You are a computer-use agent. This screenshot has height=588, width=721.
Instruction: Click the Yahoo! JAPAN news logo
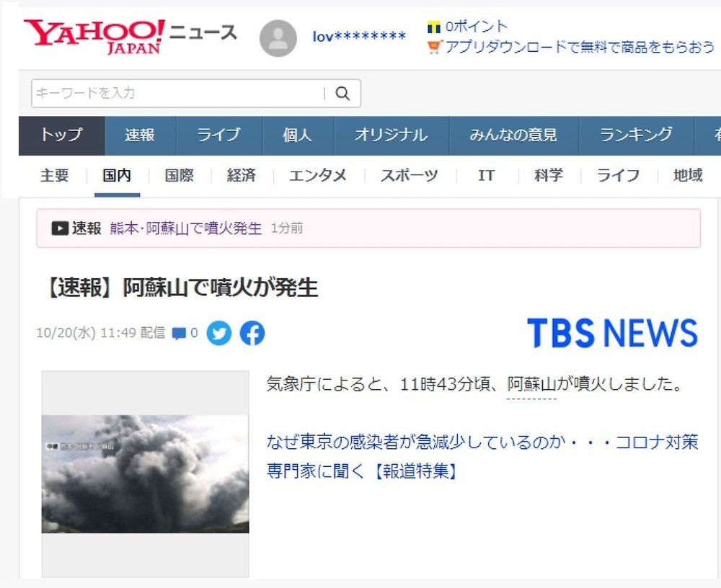131,37
